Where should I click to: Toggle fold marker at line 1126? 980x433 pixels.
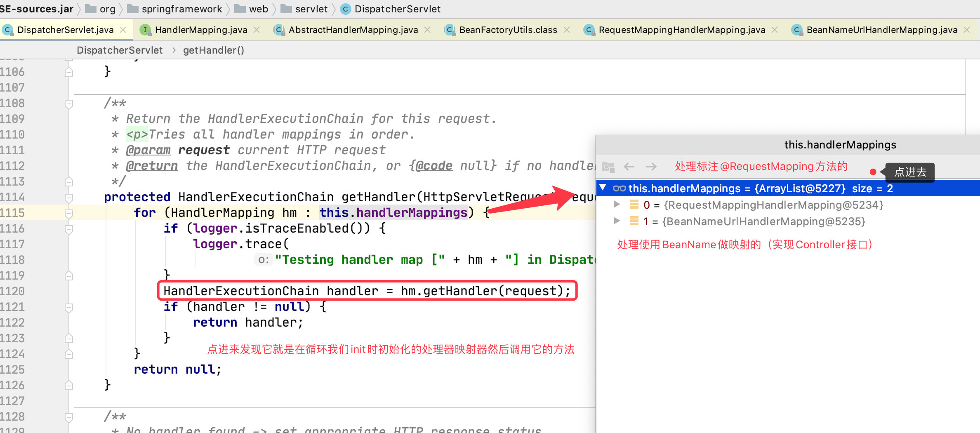pyautogui.click(x=69, y=386)
